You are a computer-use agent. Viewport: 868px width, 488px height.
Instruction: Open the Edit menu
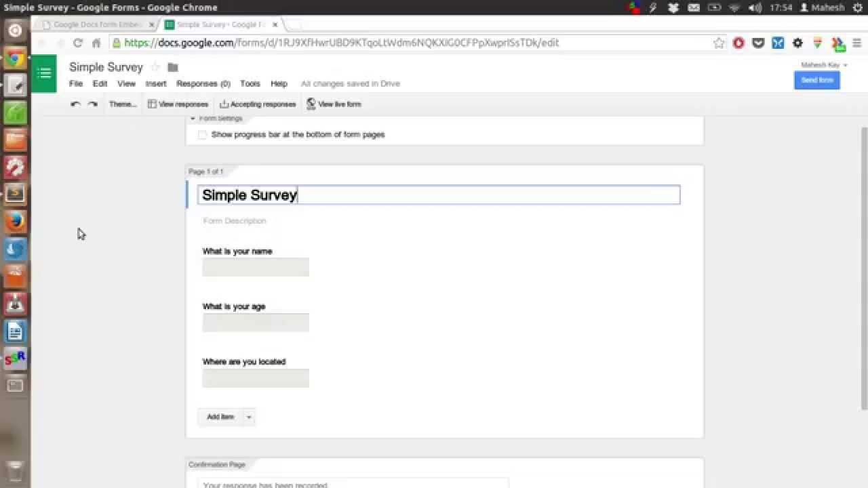100,83
